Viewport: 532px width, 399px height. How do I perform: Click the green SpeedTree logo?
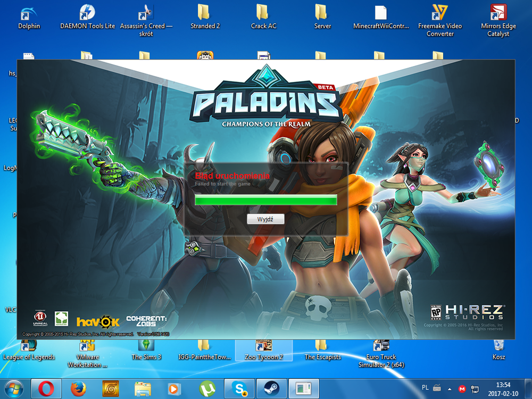click(61, 319)
